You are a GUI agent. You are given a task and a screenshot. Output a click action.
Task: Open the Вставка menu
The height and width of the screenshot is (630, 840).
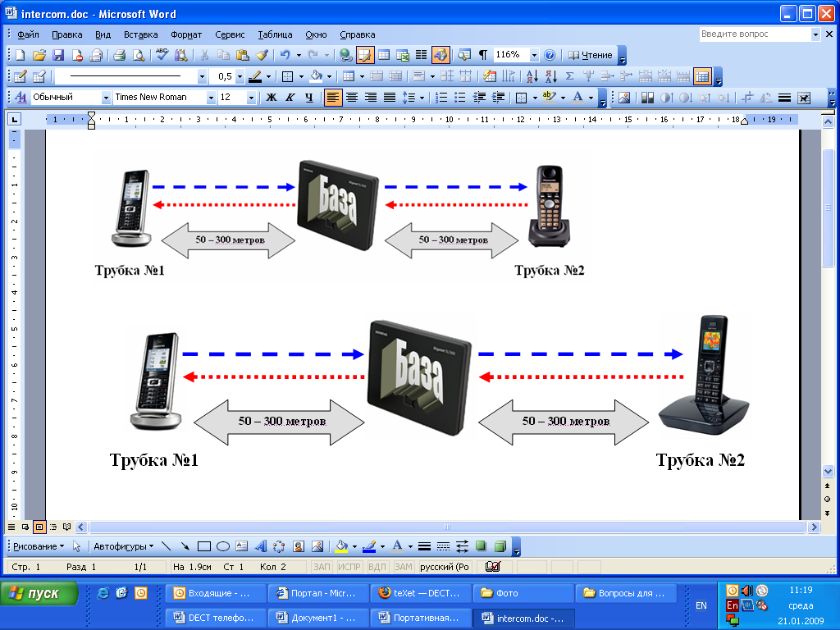pyautogui.click(x=141, y=34)
